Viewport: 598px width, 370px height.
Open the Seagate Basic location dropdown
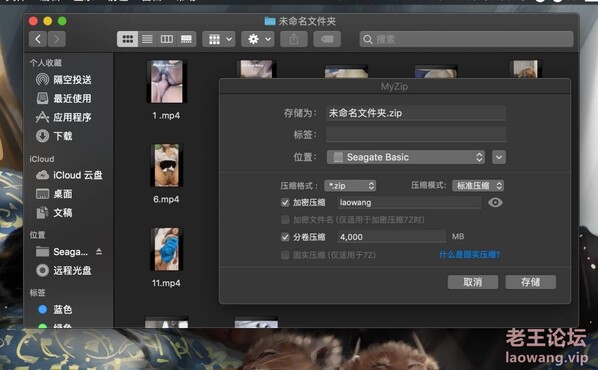click(x=406, y=157)
